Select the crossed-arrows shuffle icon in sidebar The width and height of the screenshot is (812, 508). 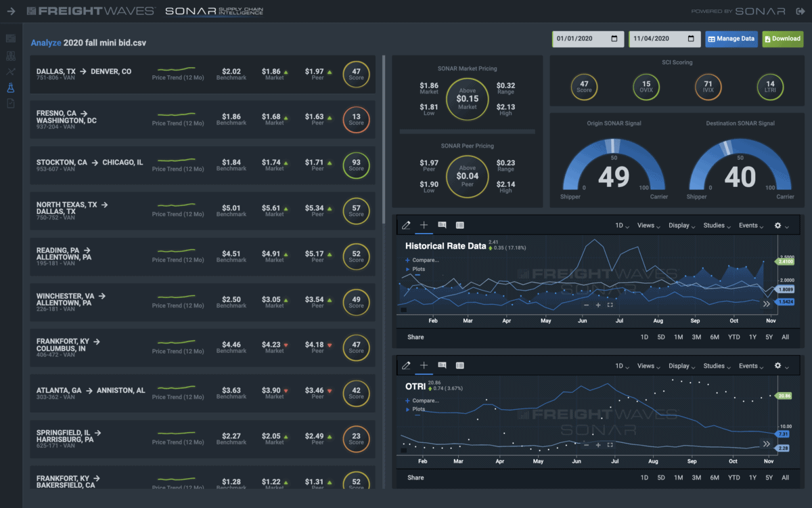click(x=11, y=71)
